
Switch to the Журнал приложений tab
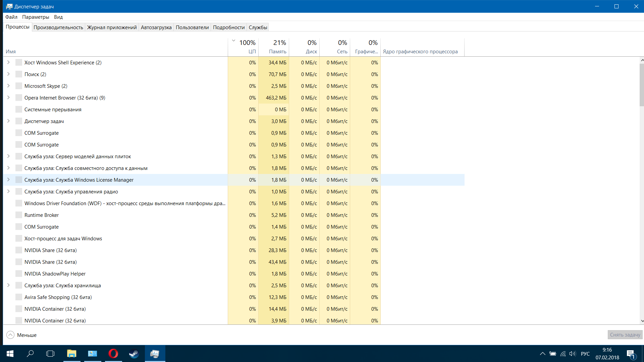click(112, 27)
